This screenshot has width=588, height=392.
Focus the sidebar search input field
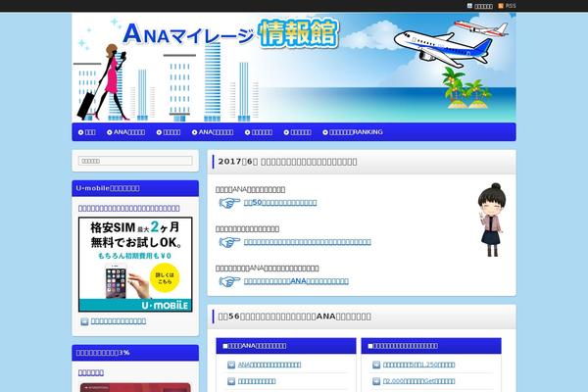coord(135,161)
